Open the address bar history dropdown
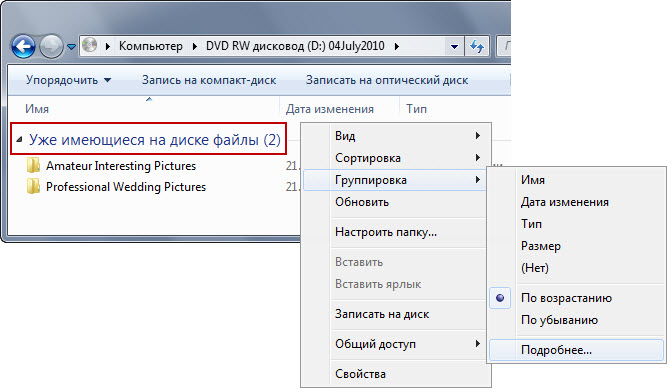 click(x=454, y=46)
